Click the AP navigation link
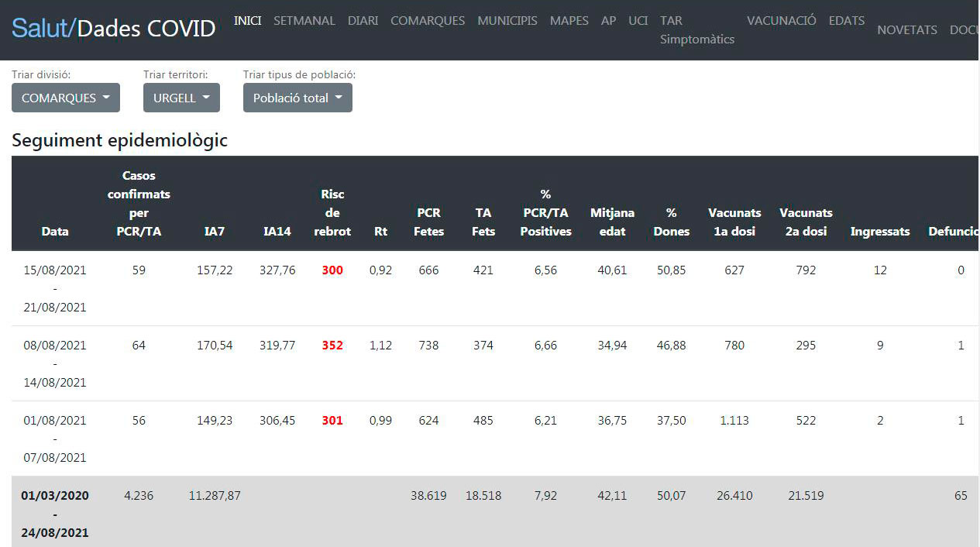The width and height of the screenshot is (980, 547). point(609,21)
